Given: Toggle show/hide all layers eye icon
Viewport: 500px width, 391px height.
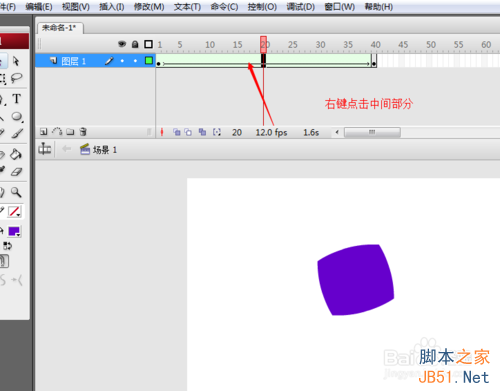Looking at the screenshot, I should coord(122,44).
